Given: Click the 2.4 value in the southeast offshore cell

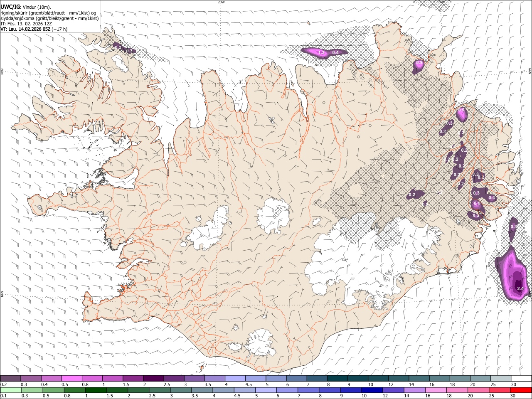Looking at the screenshot, I should pyautogui.click(x=520, y=288).
